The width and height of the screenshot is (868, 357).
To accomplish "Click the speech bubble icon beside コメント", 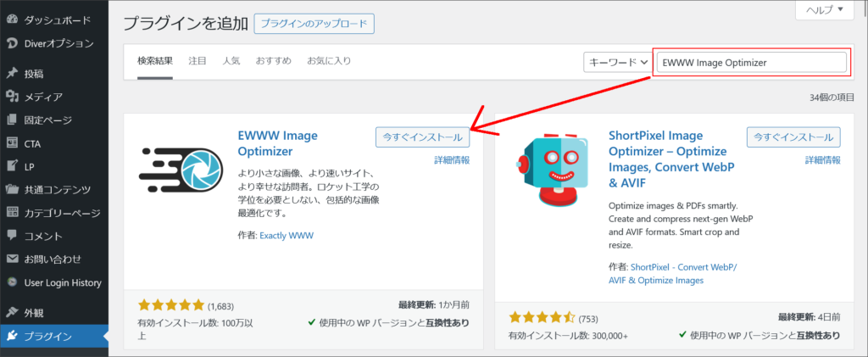I will (x=12, y=236).
